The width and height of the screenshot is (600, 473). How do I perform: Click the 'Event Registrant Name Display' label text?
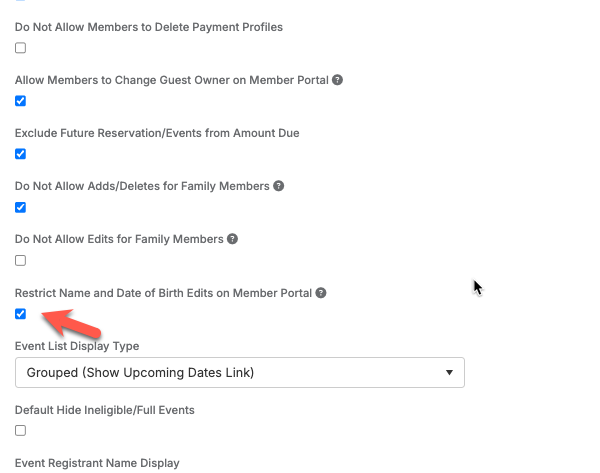coord(97,463)
